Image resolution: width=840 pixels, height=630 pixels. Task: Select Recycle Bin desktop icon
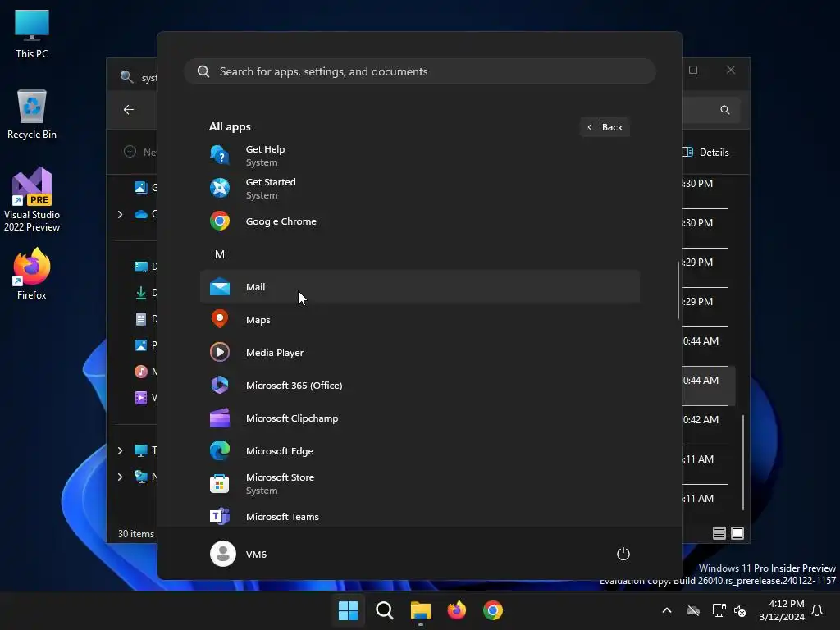click(x=32, y=114)
